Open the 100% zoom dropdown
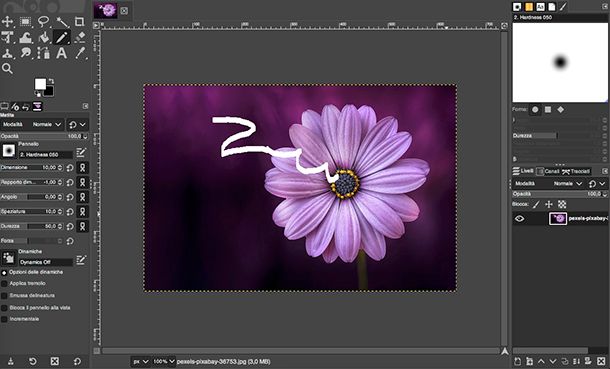 163,362
